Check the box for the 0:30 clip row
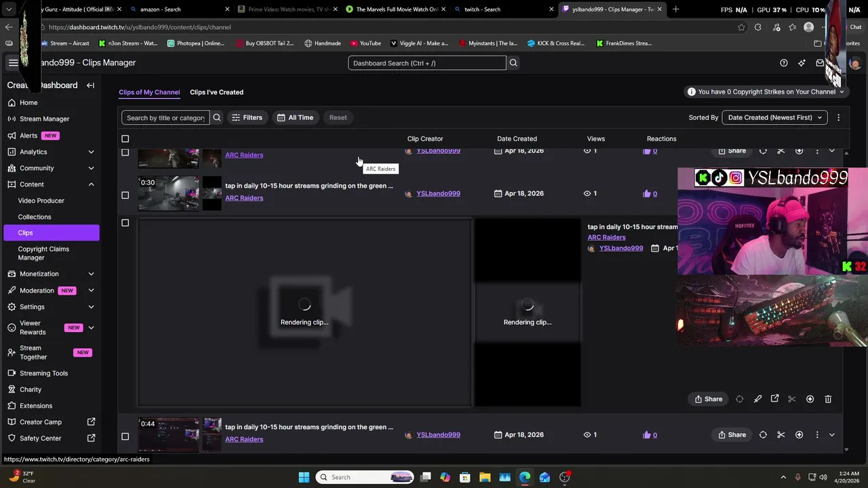Image resolution: width=868 pixels, height=488 pixels. [125, 195]
